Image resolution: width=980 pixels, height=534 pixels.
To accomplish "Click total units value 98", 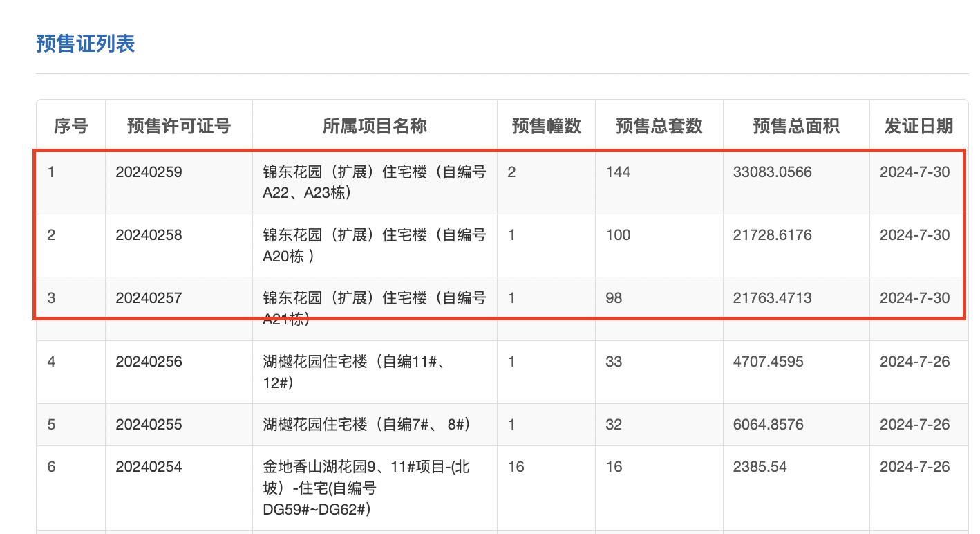I will 614,298.
